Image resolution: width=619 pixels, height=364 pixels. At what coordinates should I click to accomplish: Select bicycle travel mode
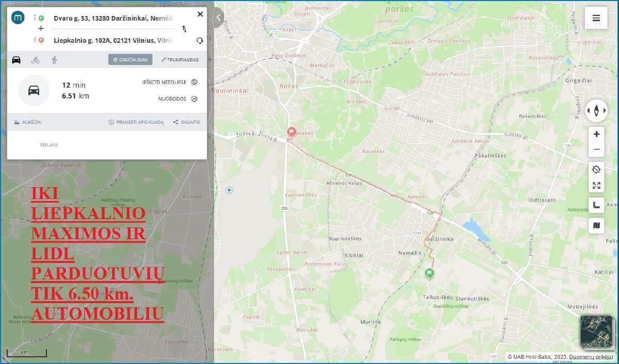[x=35, y=60]
